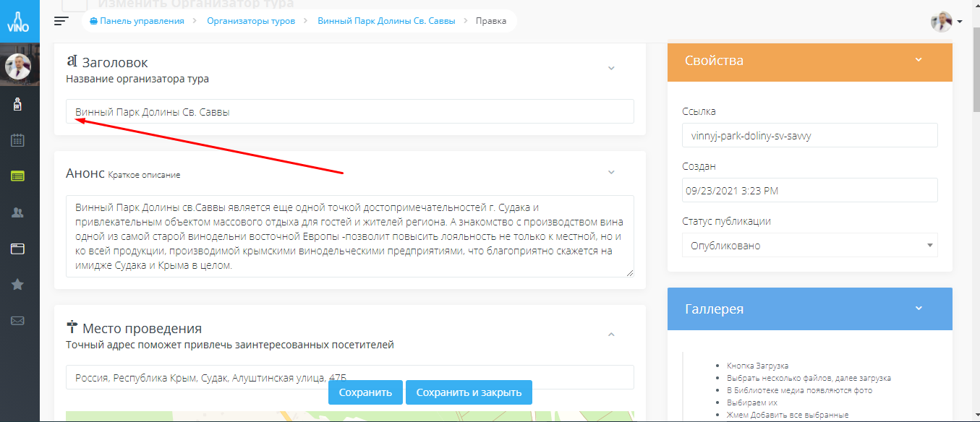
Task: Select the highlighted green list sidebar icon
Action: [x=17, y=176]
